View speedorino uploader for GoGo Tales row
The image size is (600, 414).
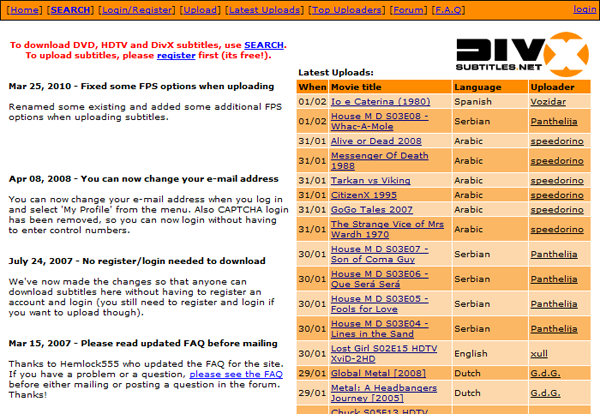[x=557, y=210]
